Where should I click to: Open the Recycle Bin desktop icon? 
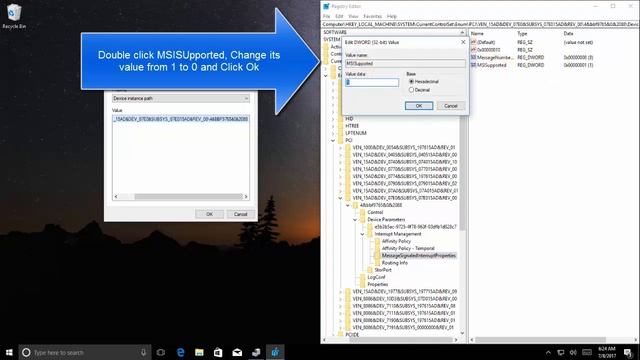[14, 16]
